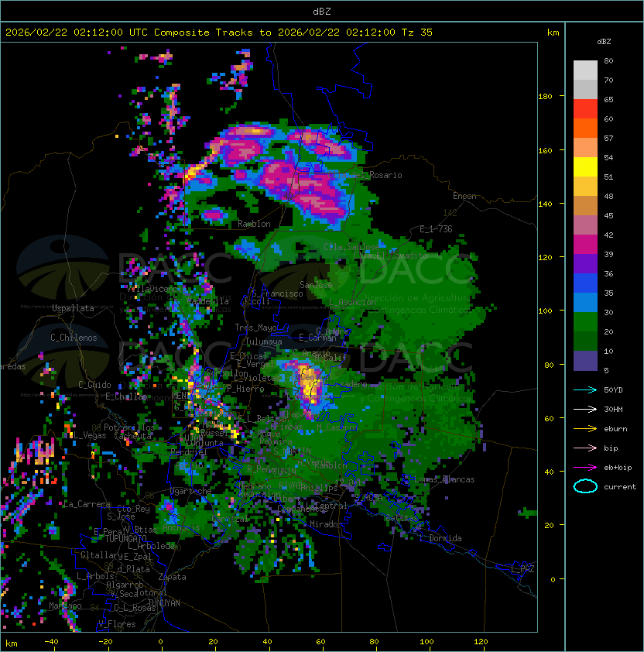644x652 pixels.
Task: Click the 'L_Asuncion' place label
Action: 352,302
